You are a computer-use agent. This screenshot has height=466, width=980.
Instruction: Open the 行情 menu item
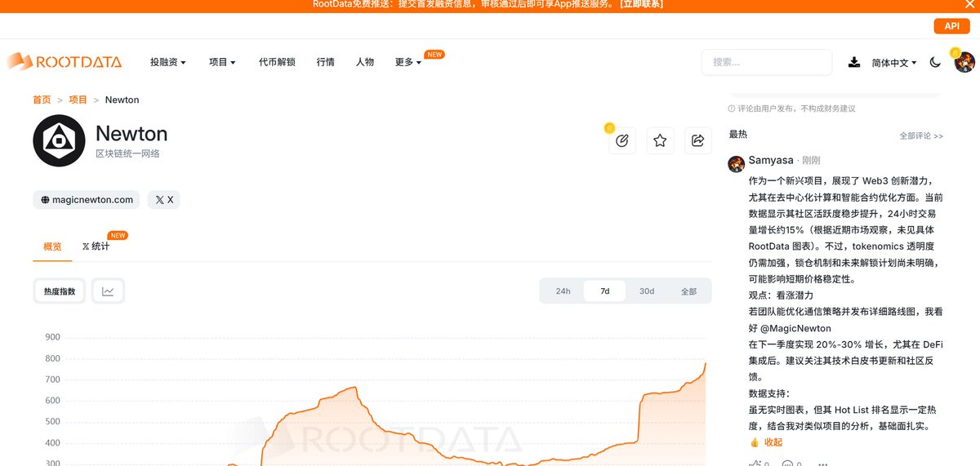(x=326, y=62)
